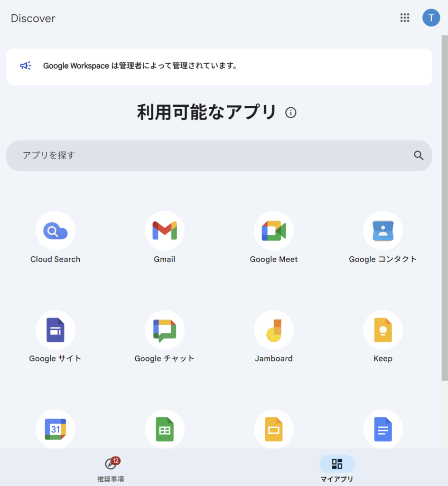Image resolution: width=448 pixels, height=486 pixels.
Task: Open the Cloud Search app
Action: tap(56, 231)
